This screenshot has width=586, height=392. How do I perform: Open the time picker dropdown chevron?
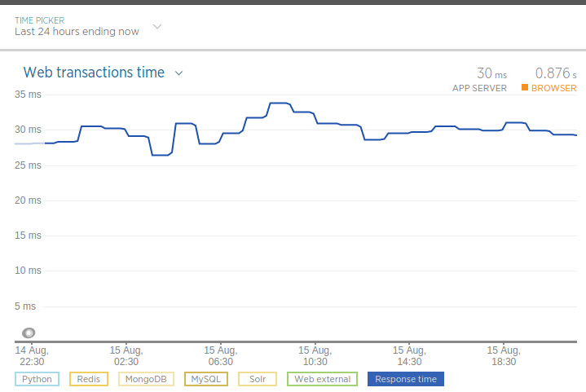pyautogui.click(x=157, y=26)
